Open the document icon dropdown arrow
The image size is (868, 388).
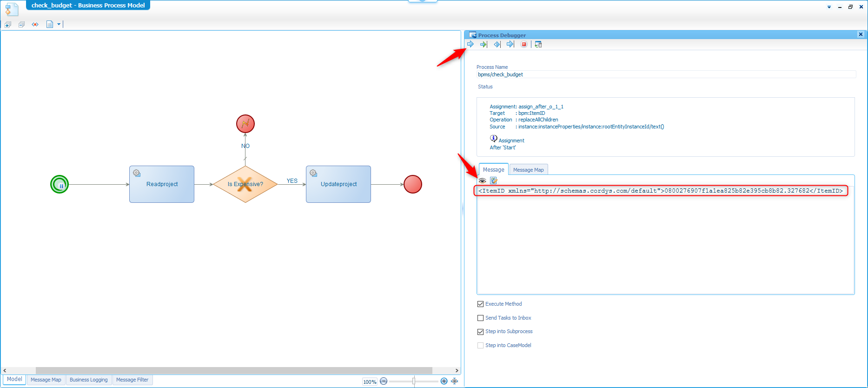(x=59, y=24)
